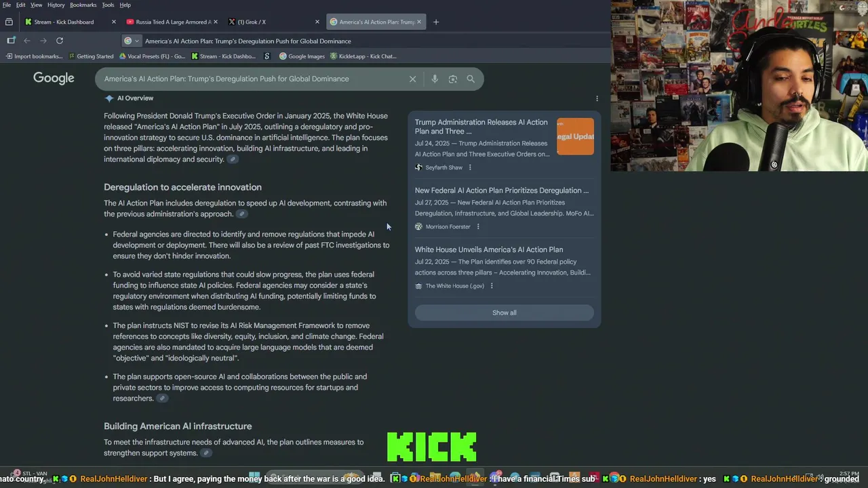
Task: Open options for the Morrison Foerster source
Action: tap(478, 226)
